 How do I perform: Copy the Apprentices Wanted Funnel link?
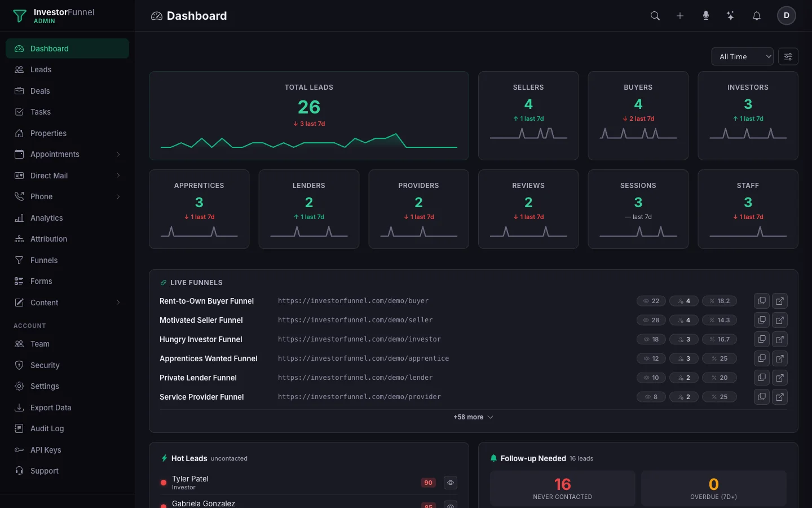tap(762, 358)
